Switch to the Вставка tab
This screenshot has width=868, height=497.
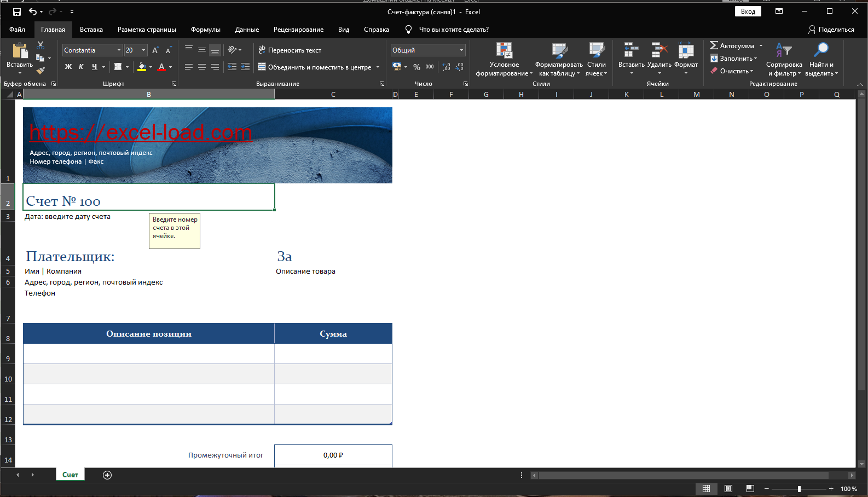[x=91, y=30]
